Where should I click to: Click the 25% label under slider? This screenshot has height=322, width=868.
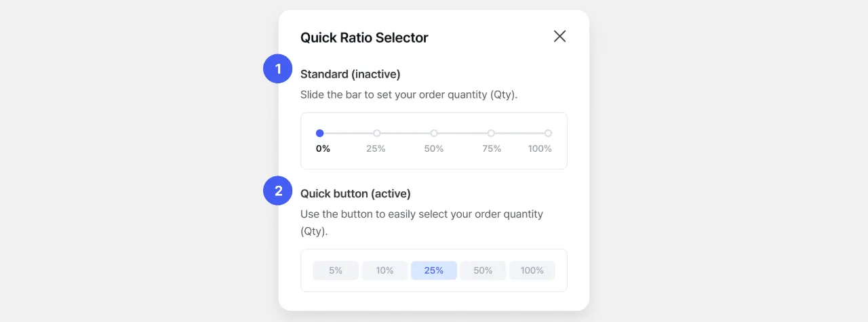[376, 148]
